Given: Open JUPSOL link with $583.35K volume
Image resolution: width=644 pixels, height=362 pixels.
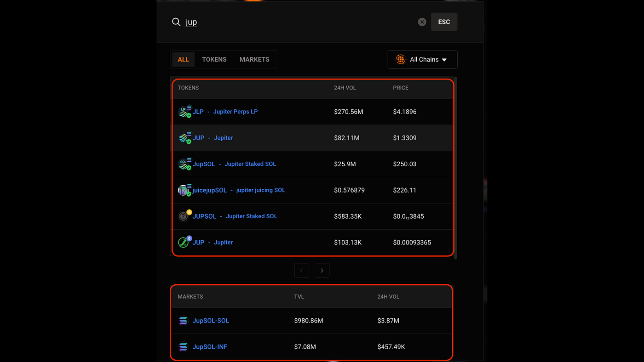Looking at the screenshot, I should click(x=235, y=216).
